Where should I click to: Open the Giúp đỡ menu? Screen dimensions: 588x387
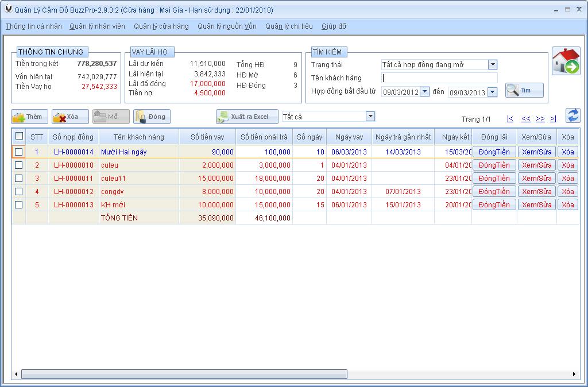point(334,26)
